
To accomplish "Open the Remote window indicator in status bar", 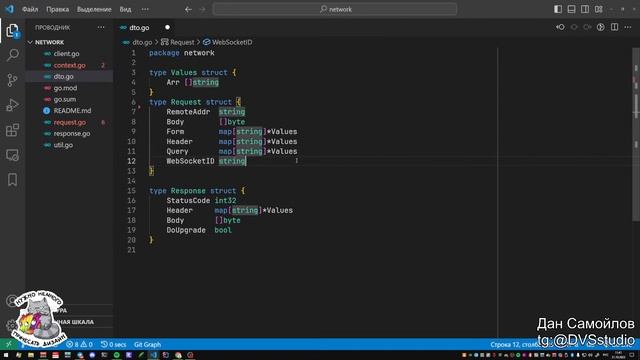I will 8,344.
